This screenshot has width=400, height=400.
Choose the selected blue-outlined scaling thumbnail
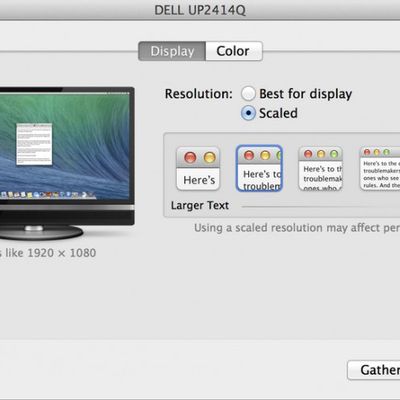click(259, 168)
